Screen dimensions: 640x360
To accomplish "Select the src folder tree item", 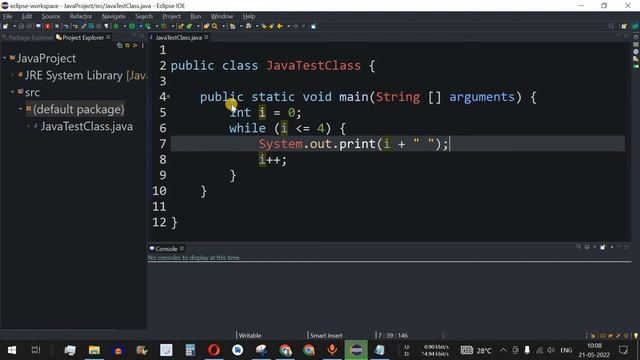I will pos(32,93).
